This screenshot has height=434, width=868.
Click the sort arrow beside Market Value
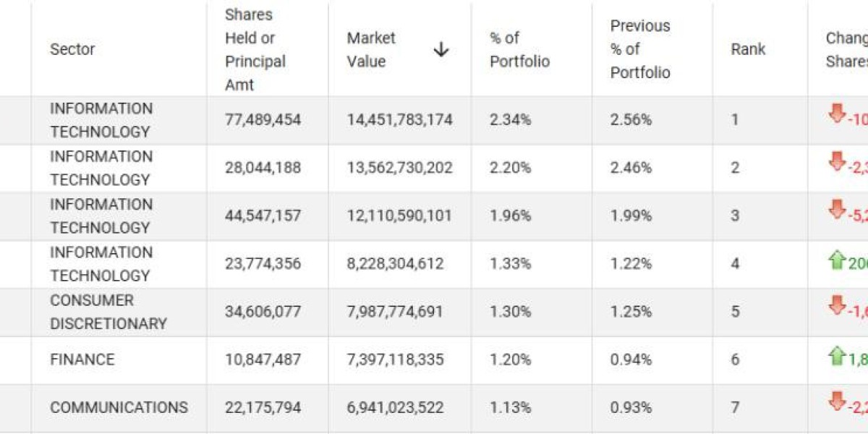(441, 49)
